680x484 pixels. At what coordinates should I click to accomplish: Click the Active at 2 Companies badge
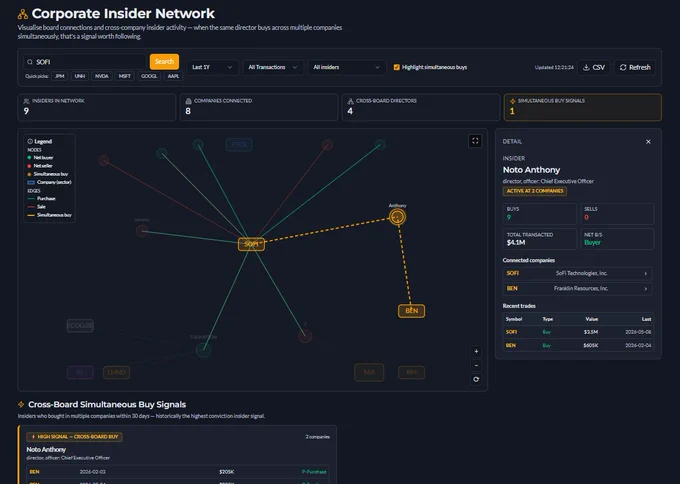[535, 191]
